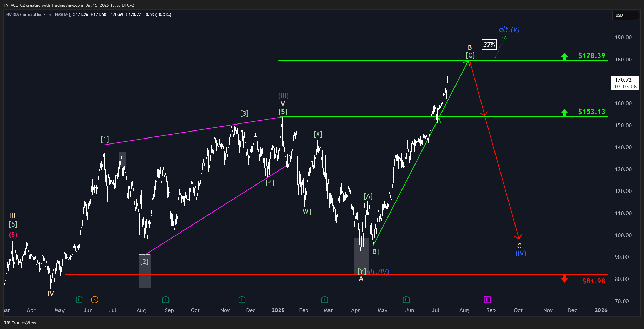This screenshot has width=644, height=329.
Task: Click the green up arrow beside $178.39
Action: click(x=564, y=56)
